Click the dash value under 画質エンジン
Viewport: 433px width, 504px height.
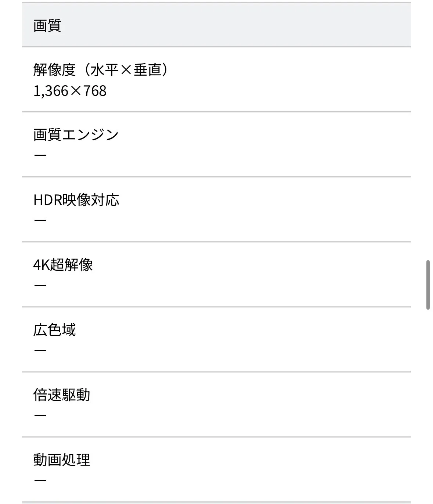[x=40, y=155]
